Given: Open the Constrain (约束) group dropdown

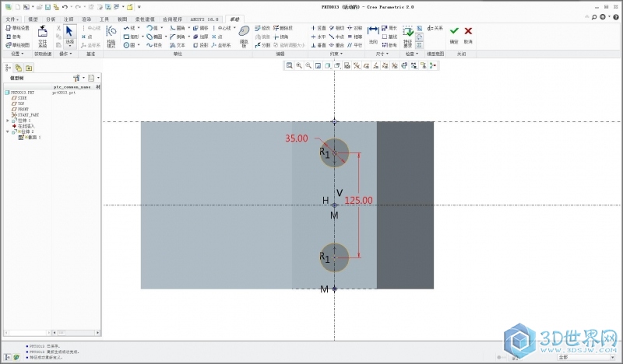Looking at the screenshot, I should 336,54.
